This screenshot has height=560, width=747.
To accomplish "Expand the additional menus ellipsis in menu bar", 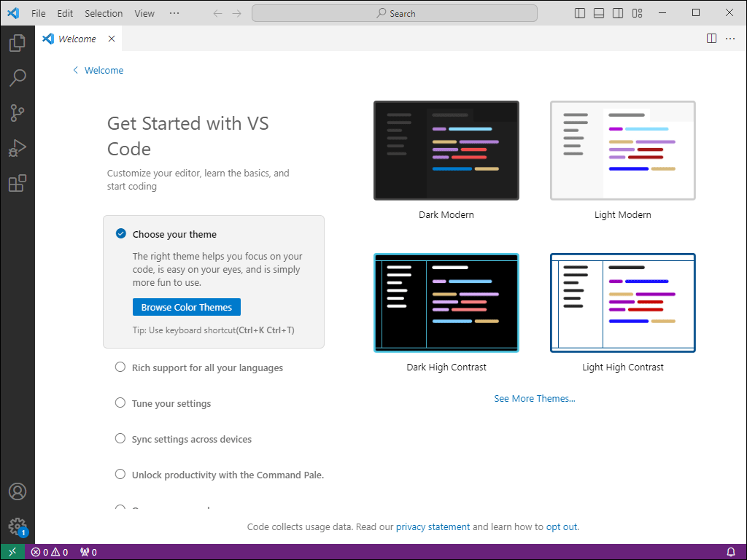I will [174, 13].
